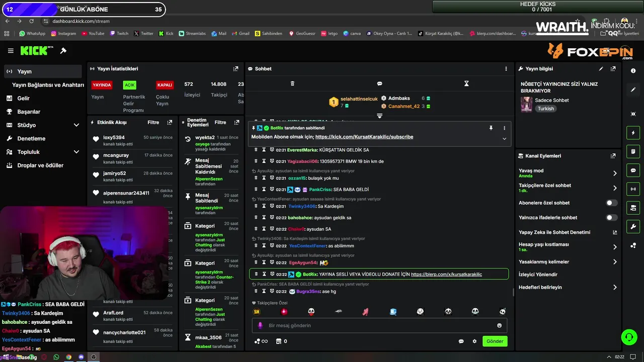
Task: Pop out the Kanal Eylemleri panel
Action: tap(613, 156)
